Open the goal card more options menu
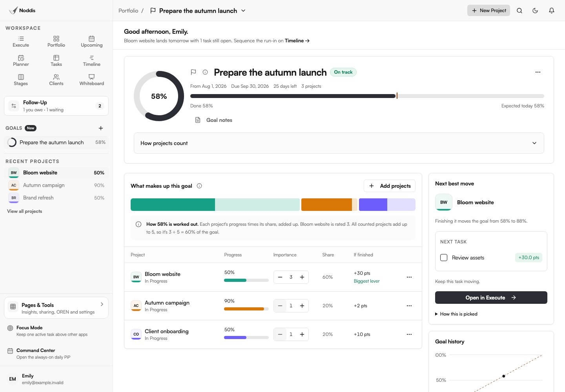Viewport: 565px width, 392px height. 538,72
